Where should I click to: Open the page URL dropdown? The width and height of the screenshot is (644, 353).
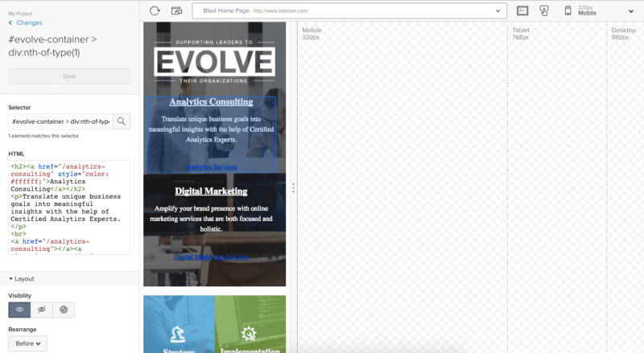tap(497, 11)
